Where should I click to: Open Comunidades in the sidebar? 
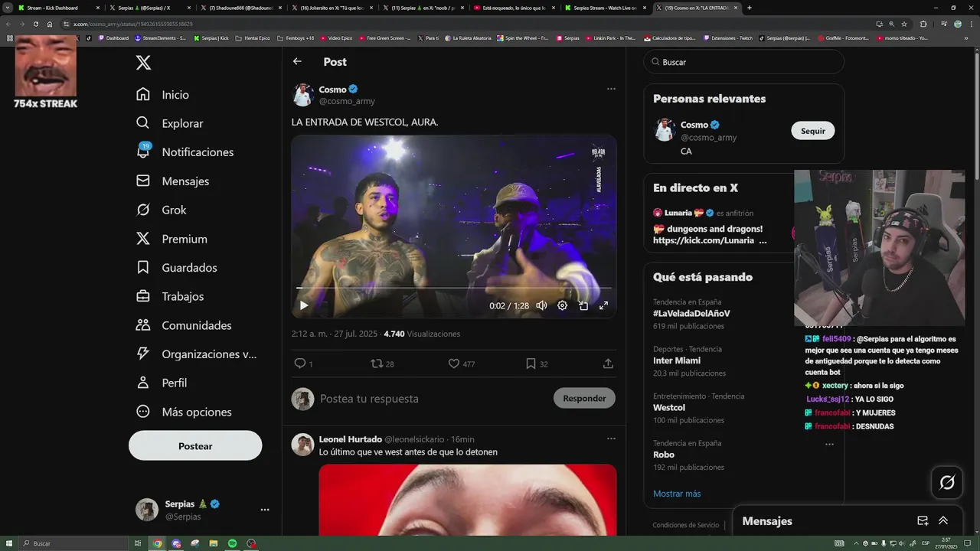[184, 325]
